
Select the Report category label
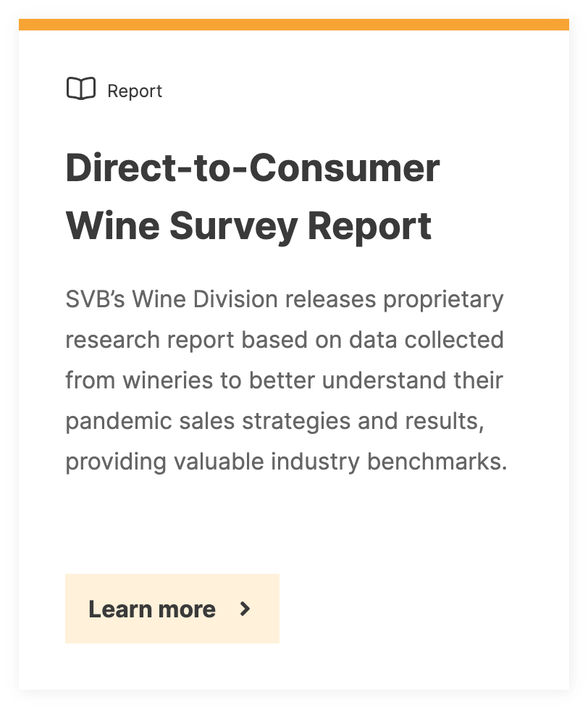pos(135,91)
